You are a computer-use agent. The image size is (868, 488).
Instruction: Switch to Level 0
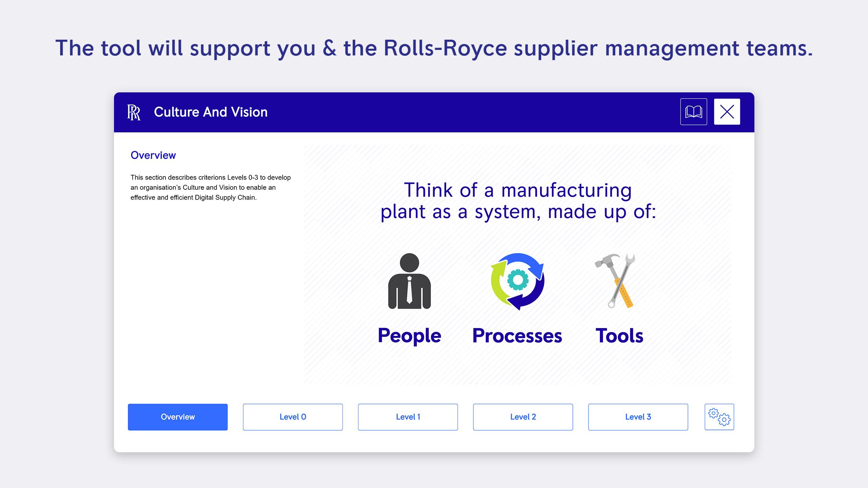(293, 417)
